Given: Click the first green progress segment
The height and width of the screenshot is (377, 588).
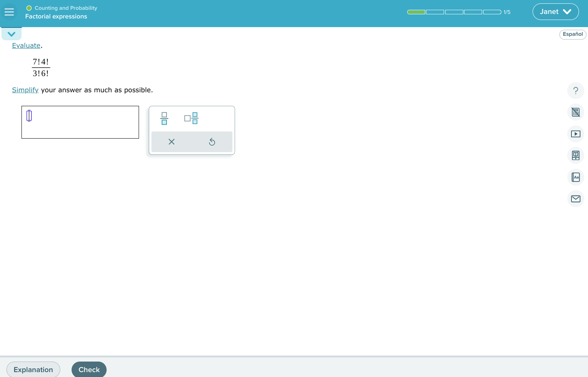Looking at the screenshot, I should pyautogui.click(x=415, y=12).
